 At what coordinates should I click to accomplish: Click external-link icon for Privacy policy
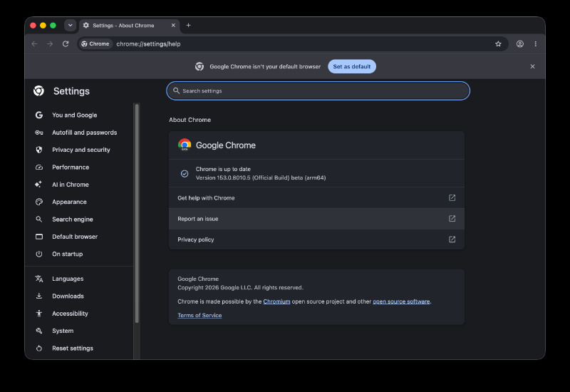452,239
